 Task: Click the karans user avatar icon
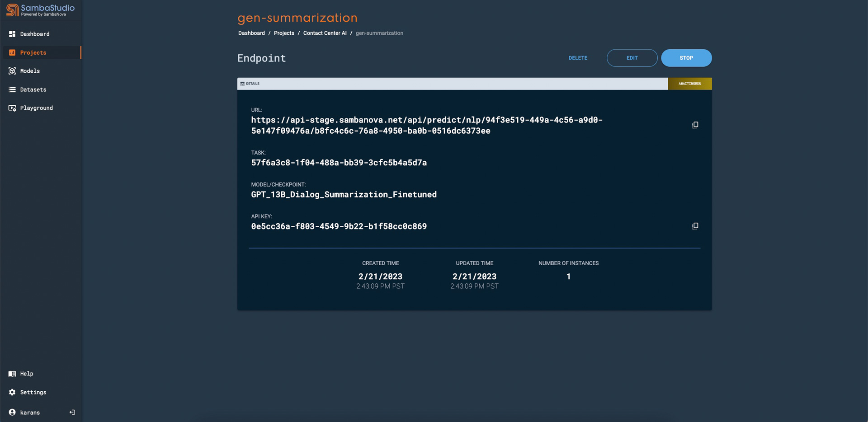click(12, 413)
